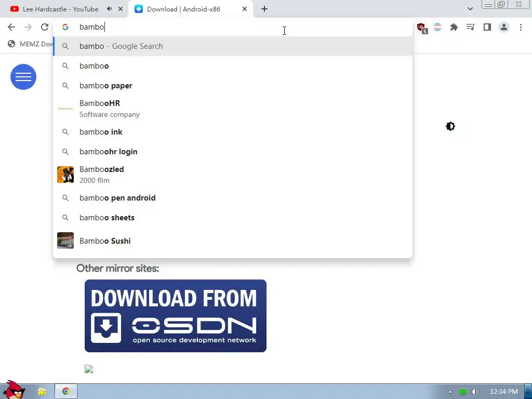The height and width of the screenshot is (399, 532).
Task: Go back using the browser back arrow
Action: pos(11,27)
